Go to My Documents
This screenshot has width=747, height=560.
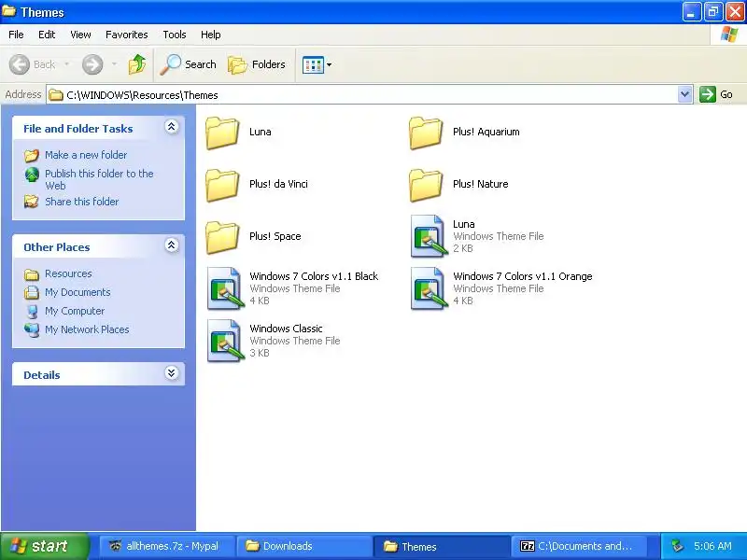[78, 292]
